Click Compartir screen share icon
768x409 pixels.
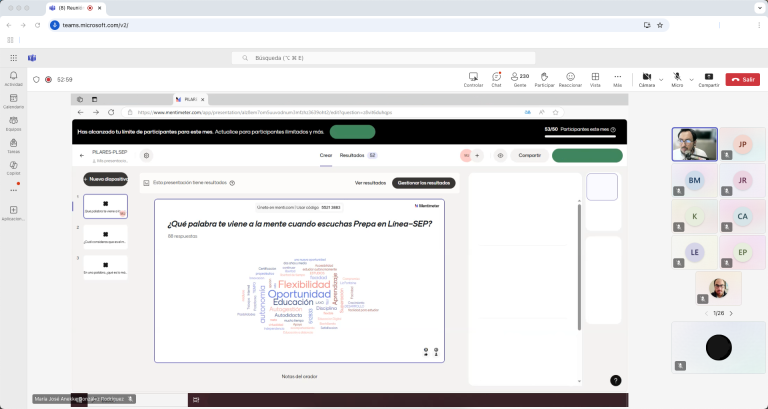[x=708, y=78]
